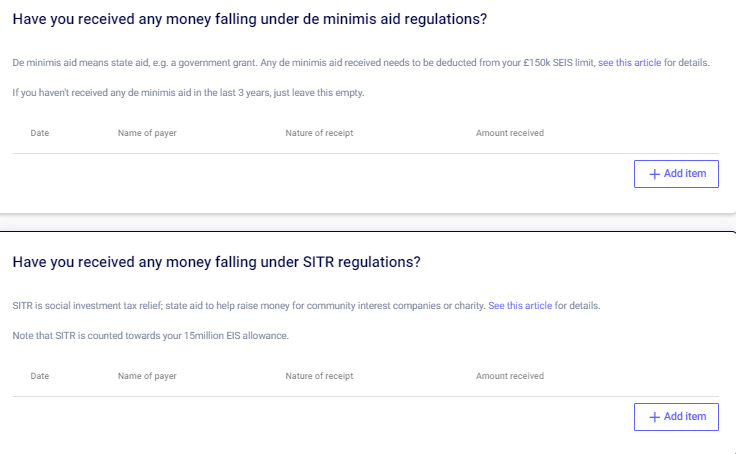Click Nature of receipt header in de minimis table

coord(319,133)
